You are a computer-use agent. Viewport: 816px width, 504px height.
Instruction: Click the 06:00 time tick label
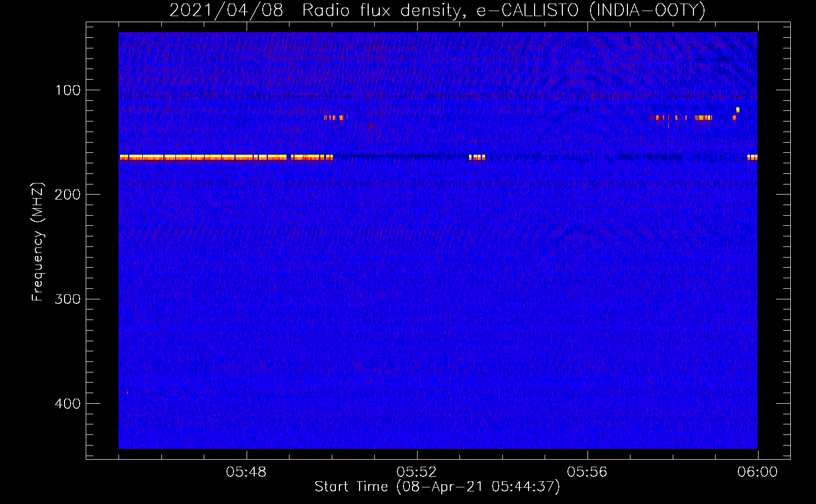coord(757,472)
